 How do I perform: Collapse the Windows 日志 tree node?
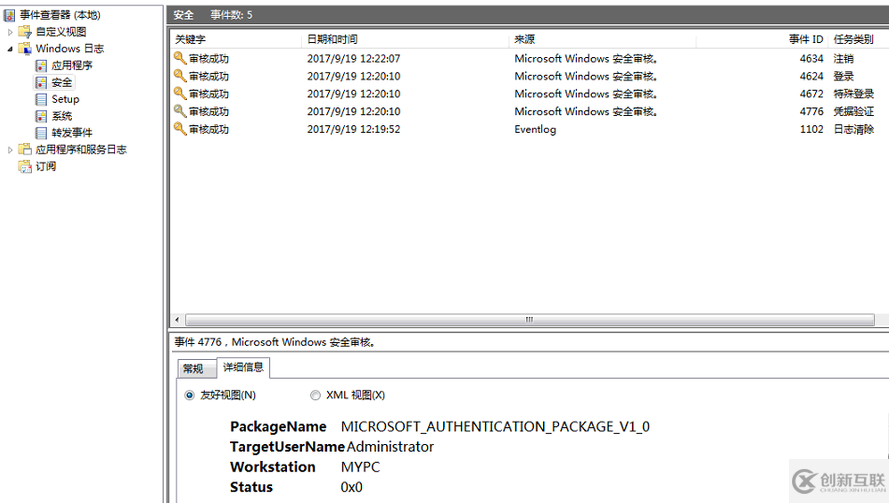10,49
